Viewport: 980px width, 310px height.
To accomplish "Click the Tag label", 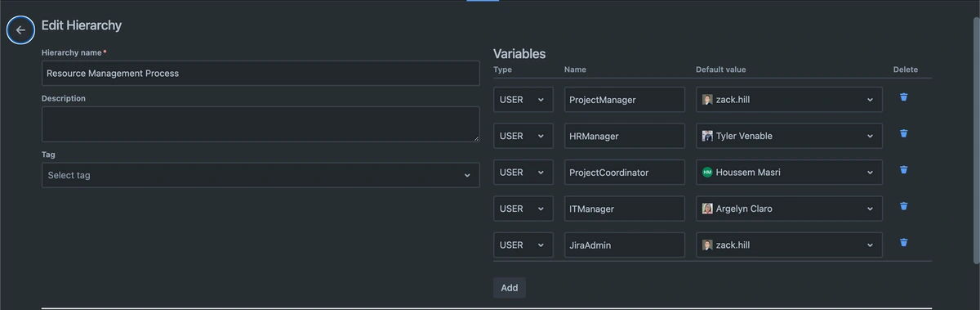I will click(48, 154).
